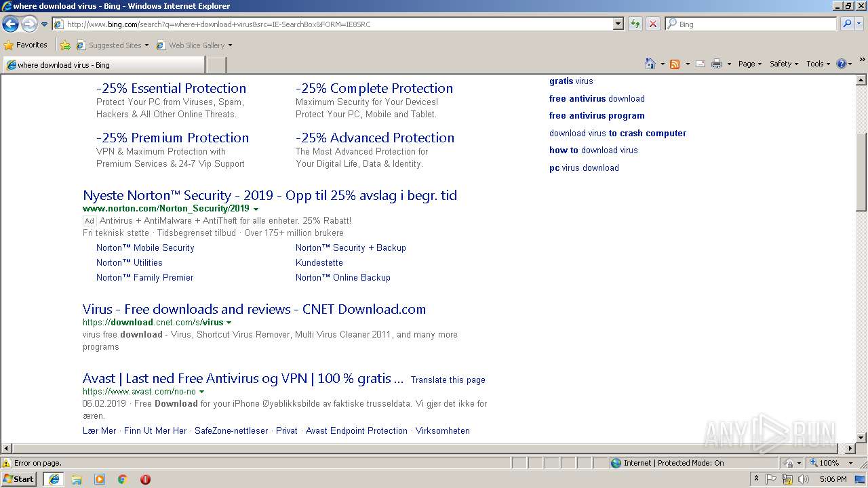Open the CNET Download.com virus result
868x488 pixels.
(254, 309)
